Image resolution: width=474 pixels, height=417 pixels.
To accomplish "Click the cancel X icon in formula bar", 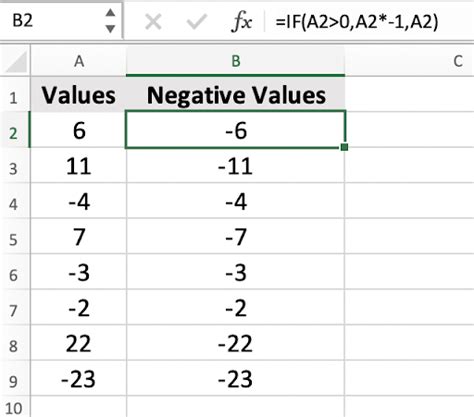I will [x=153, y=22].
